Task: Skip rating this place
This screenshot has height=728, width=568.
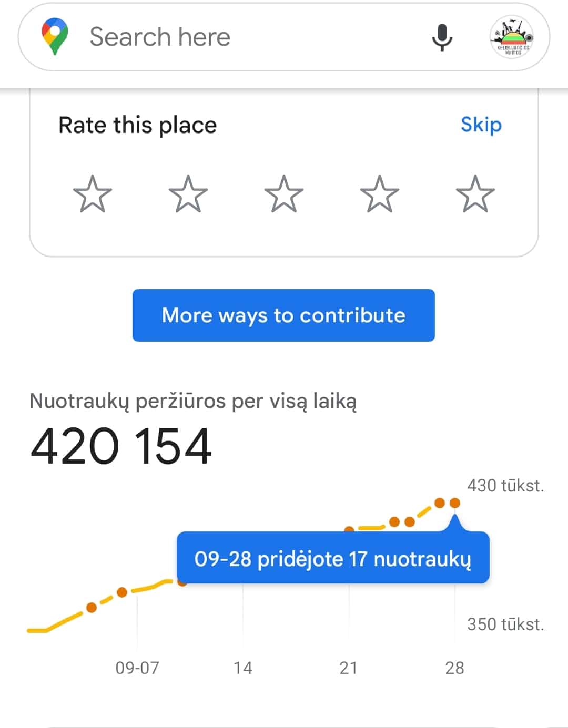Action: point(481,125)
